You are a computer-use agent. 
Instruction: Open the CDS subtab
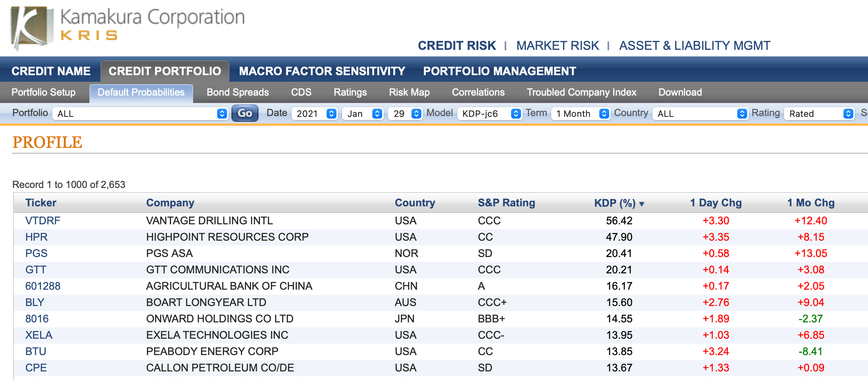[x=301, y=92]
